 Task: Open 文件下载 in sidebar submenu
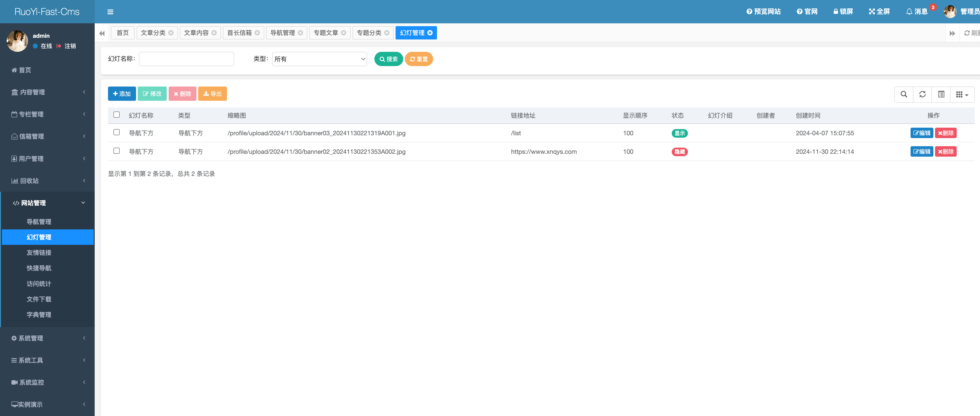[x=48, y=299]
